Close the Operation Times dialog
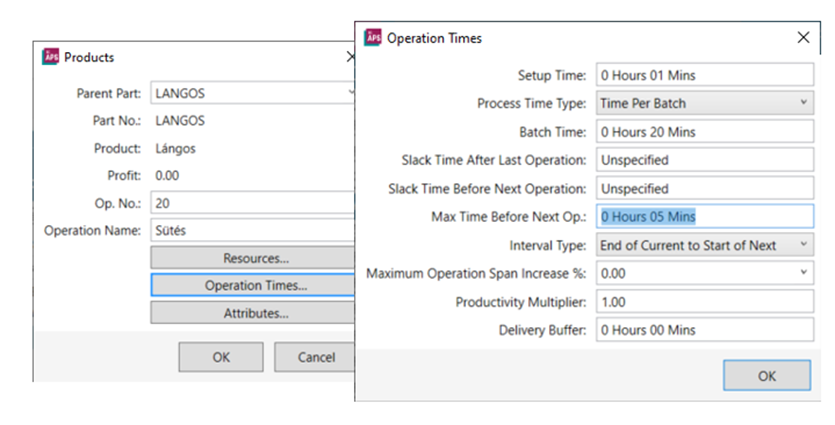 pos(802,37)
